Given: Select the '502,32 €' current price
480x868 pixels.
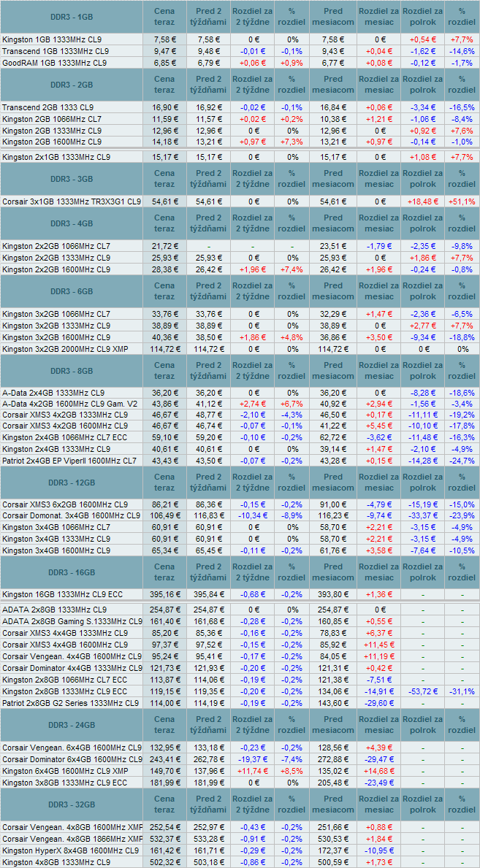Looking at the screenshot, I should (x=164, y=862).
